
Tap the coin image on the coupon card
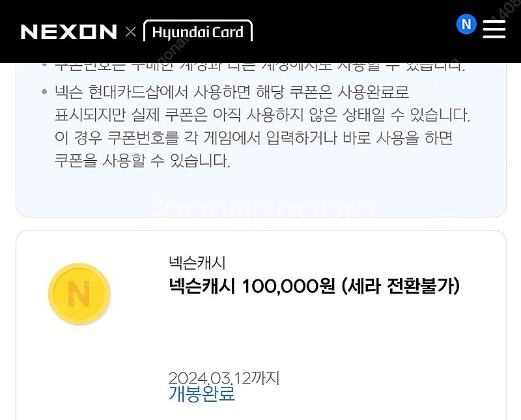[79, 293]
